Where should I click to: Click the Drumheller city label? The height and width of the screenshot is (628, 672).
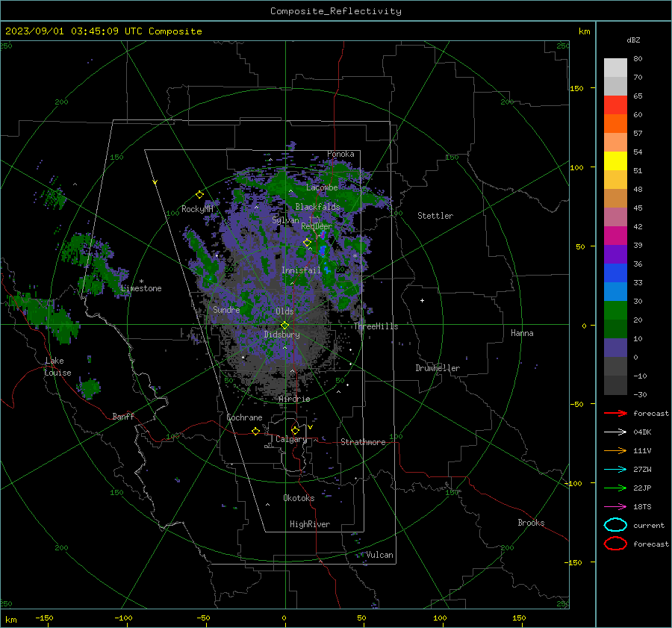438,368
